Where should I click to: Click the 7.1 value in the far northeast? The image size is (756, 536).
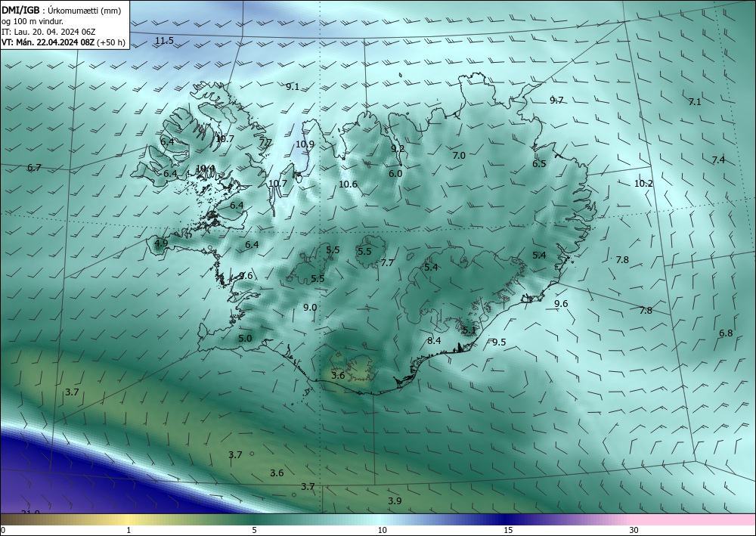pos(695,102)
